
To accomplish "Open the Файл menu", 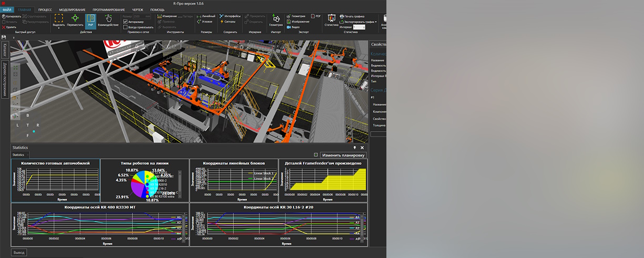I will click(7, 10).
